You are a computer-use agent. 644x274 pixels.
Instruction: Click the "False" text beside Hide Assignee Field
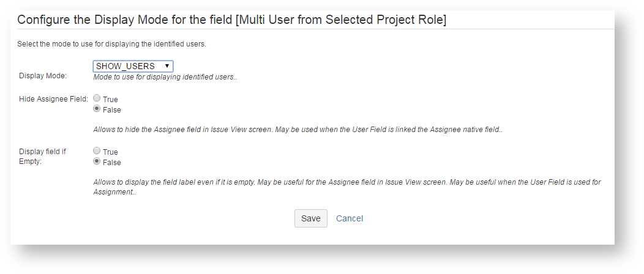click(112, 110)
